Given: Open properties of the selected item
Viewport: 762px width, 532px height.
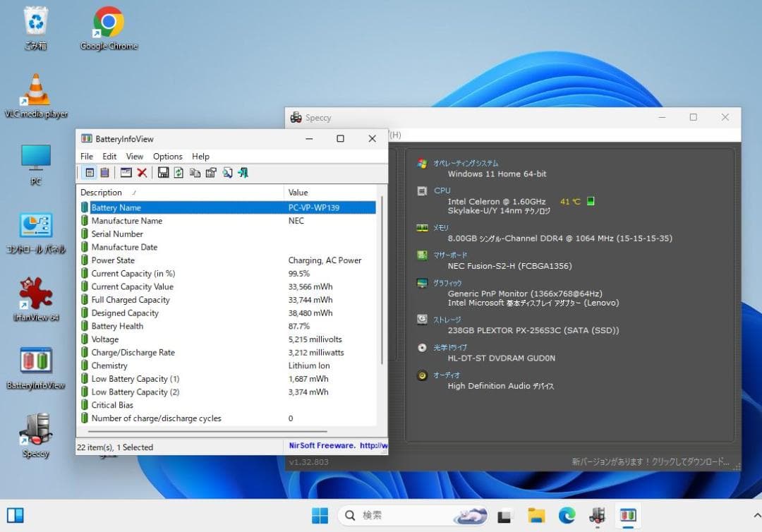Looking at the screenshot, I should (x=210, y=172).
